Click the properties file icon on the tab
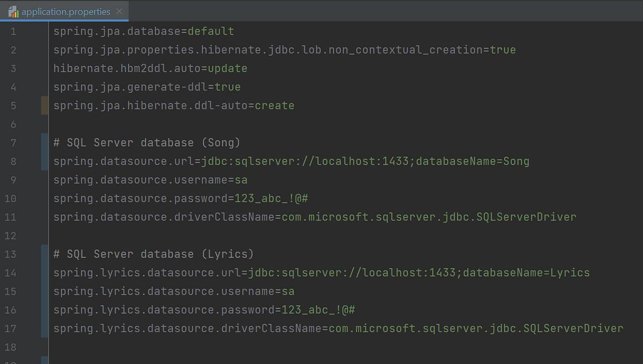Viewport: 643px width, 364px height. pyautogui.click(x=14, y=10)
